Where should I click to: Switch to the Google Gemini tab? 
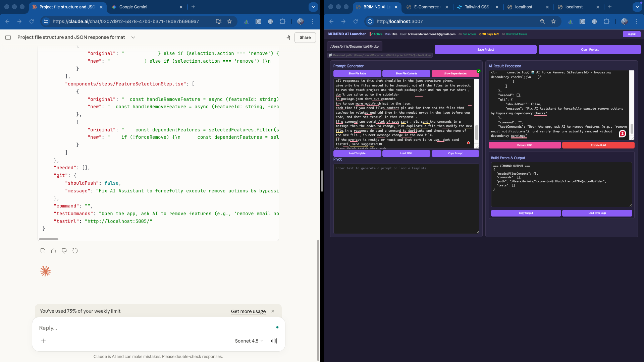coord(134,7)
